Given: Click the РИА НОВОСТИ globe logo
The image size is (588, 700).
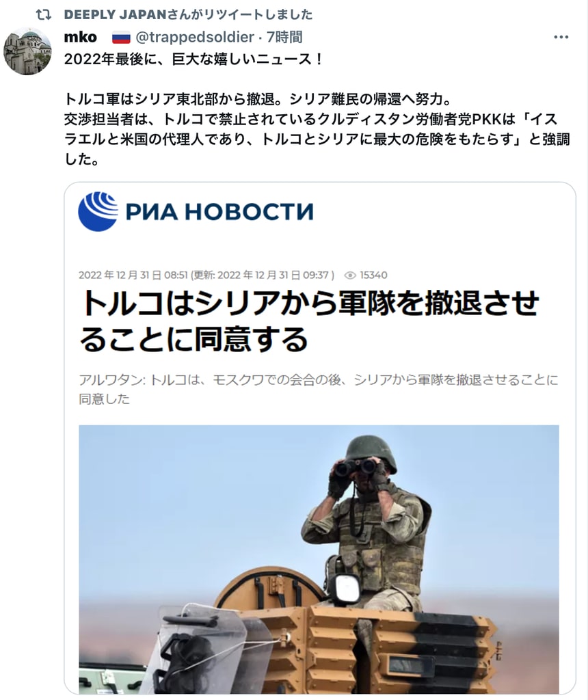Looking at the screenshot, I should pyautogui.click(x=98, y=211).
